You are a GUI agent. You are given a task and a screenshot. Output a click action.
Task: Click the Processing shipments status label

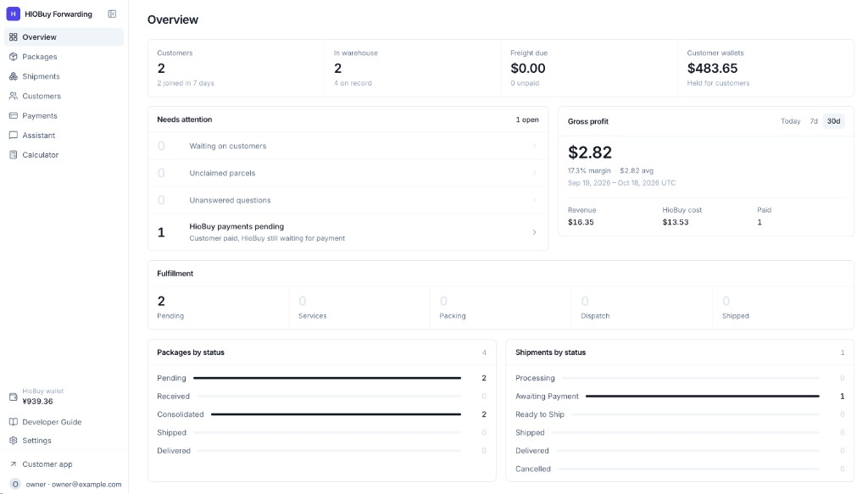tap(535, 378)
